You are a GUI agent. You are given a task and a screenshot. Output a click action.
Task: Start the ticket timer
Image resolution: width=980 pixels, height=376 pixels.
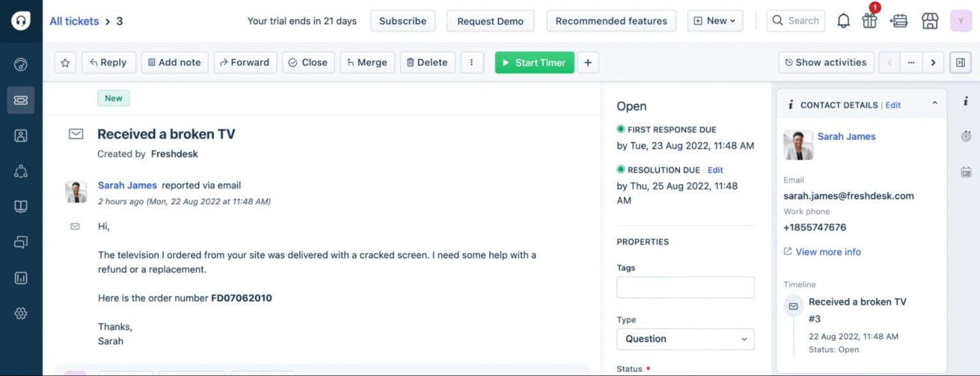point(534,62)
